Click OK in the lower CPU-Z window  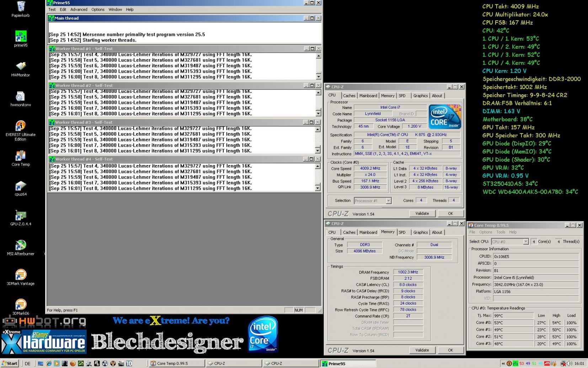tap(450, 350)
